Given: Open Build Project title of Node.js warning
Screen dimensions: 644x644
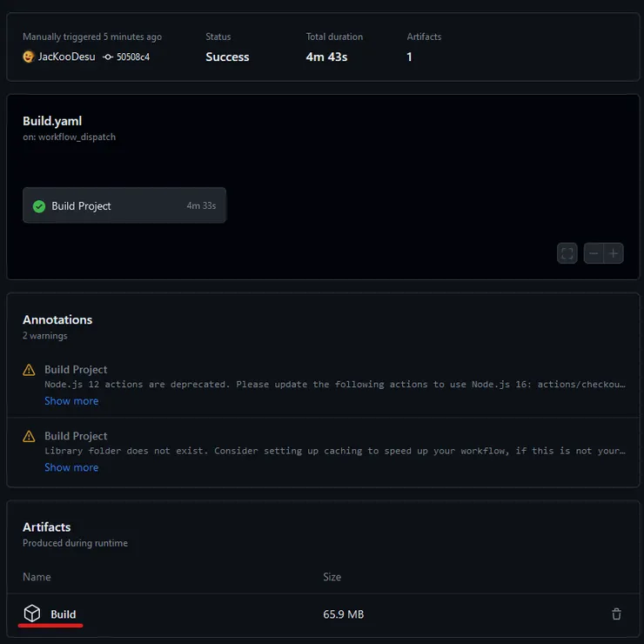Looking at the screenshot, I should click(x=76, y=370).
